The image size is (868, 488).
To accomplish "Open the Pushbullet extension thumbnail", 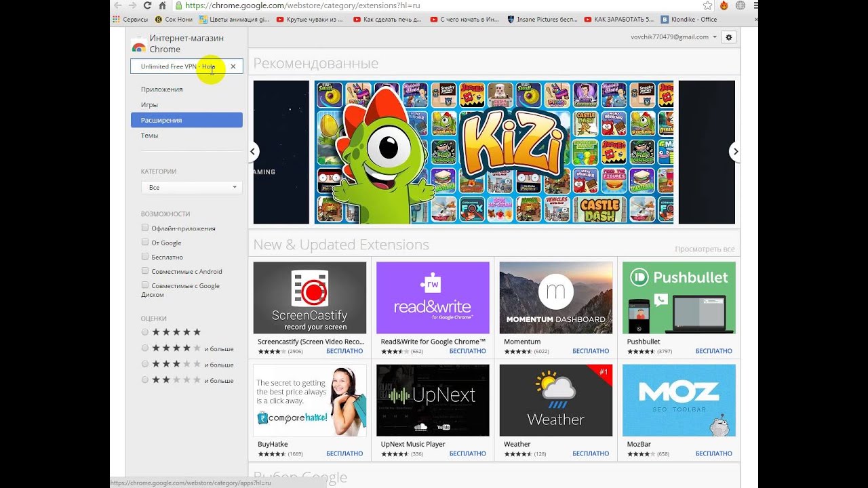I will point(679,298).
